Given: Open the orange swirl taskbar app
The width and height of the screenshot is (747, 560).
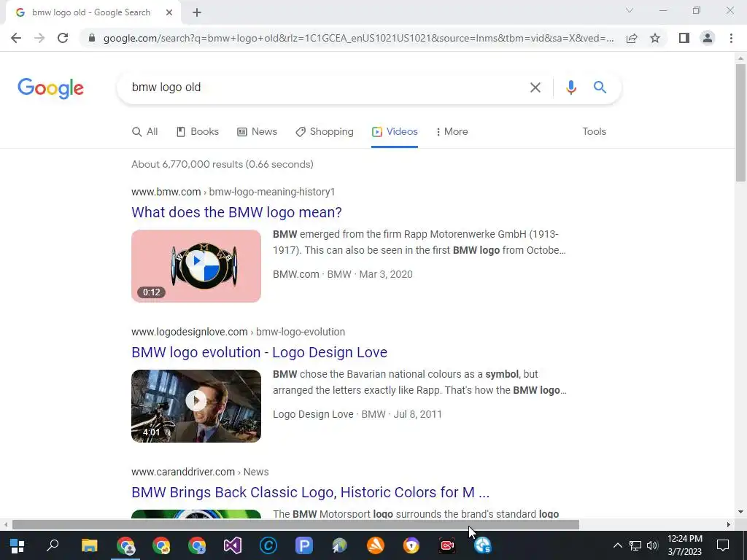Looking at the screenshot, I should (x=376, y=545).
